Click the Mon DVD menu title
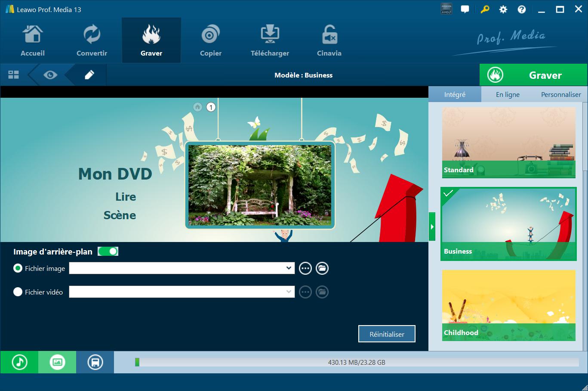This screenshot has width=588, height=391. pos(115,174)
